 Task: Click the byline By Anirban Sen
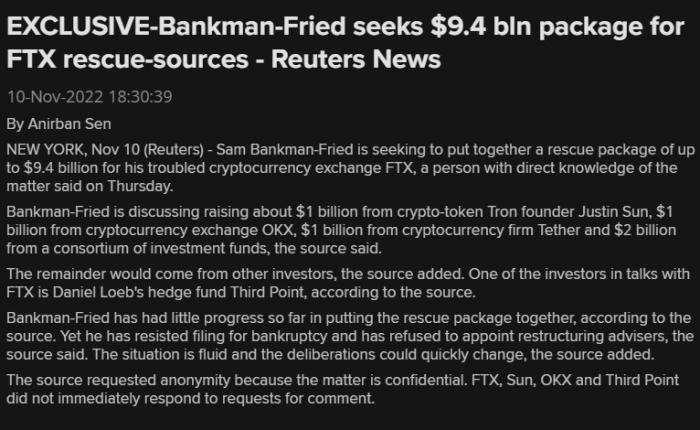(x=59, y=124)
